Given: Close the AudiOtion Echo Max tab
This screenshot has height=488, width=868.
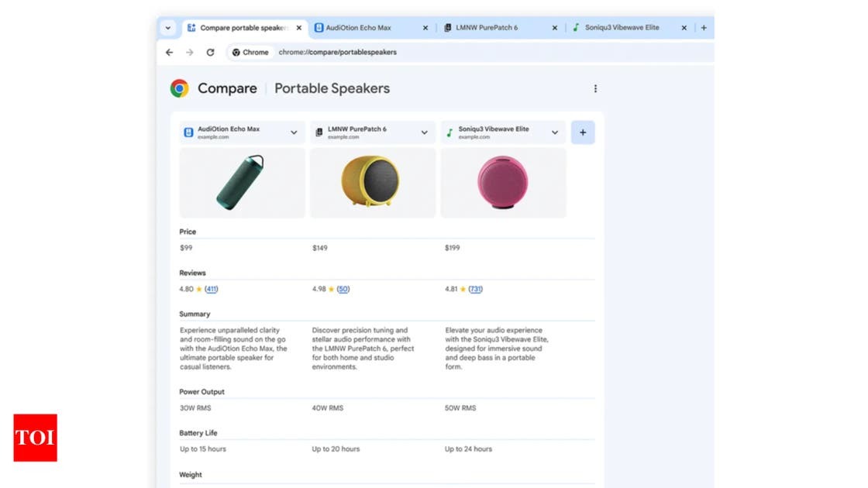Looking at the screenshot, I should tap(425, 28).
